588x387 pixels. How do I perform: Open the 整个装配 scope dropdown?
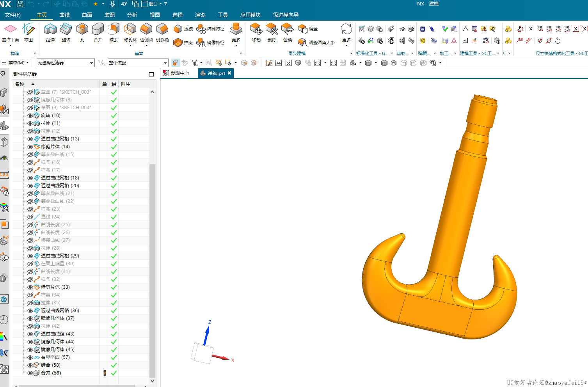(138, 63)
